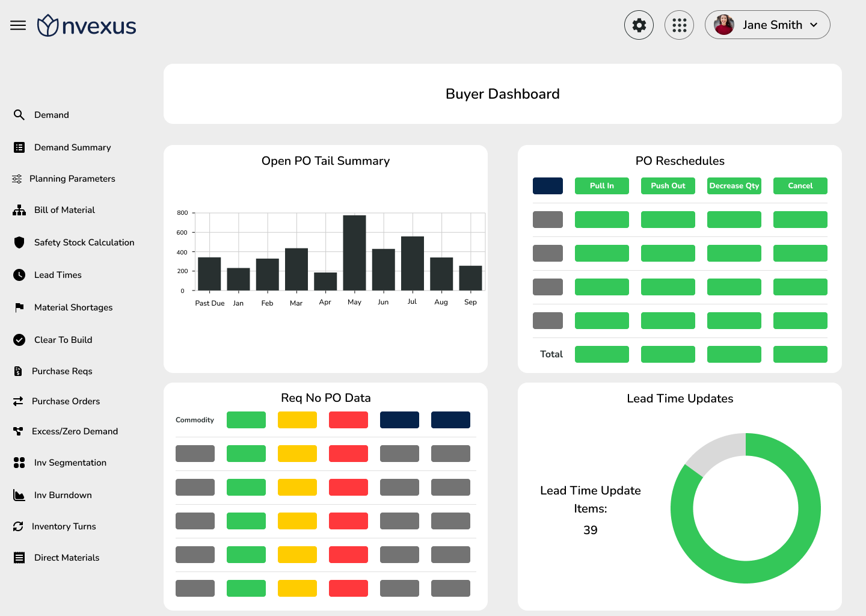Click the Decrease Qty button

pyautogui.click(x=734, y=186)
